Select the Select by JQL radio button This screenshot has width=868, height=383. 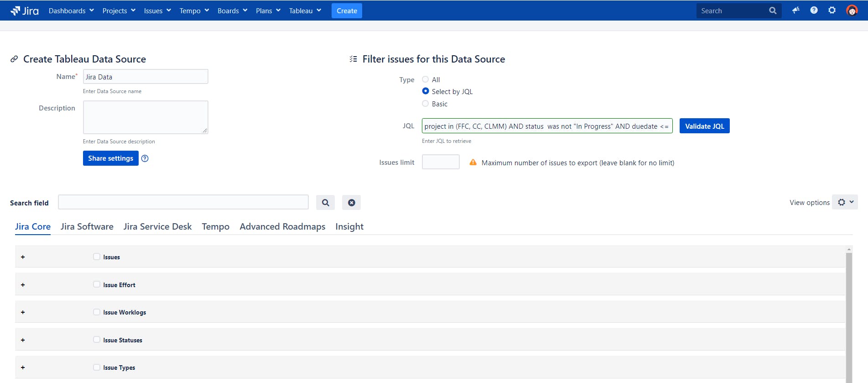[x=426, y=91]
